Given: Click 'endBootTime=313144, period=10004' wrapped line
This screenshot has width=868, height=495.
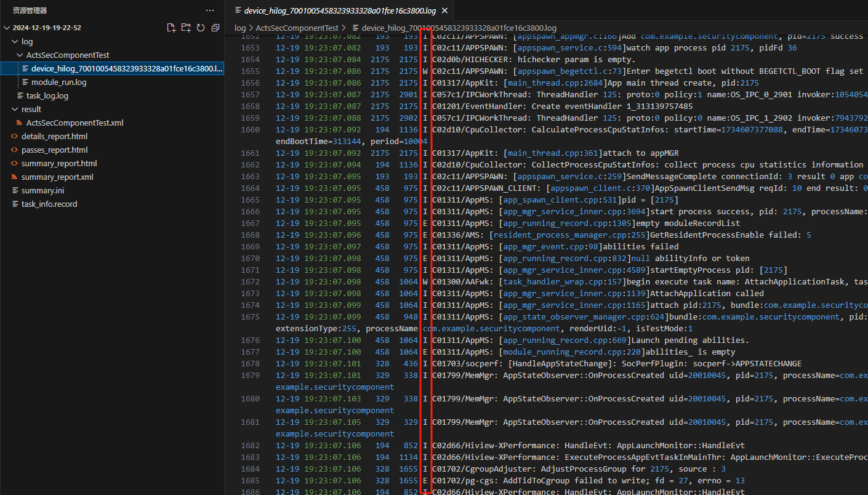Looking at the screenshot, I should pyautogui.click(x=352, y=142).
